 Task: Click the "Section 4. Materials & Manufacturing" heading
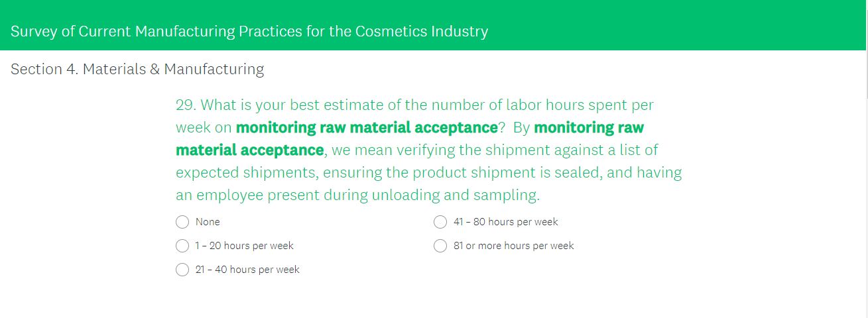click(137, 69)
